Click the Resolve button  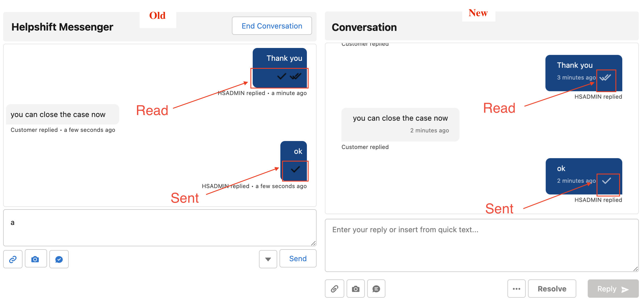[x=552, y=289]
